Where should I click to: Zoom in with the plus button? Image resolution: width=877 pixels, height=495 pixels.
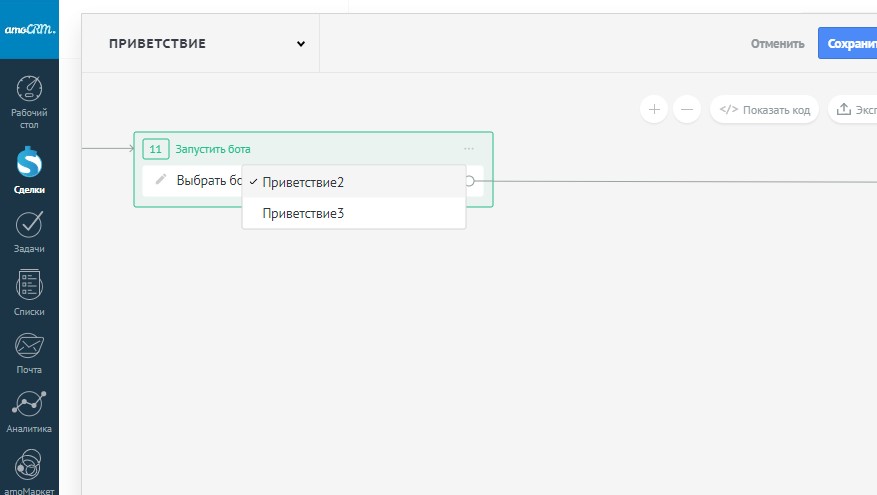[x=654, y=109]
